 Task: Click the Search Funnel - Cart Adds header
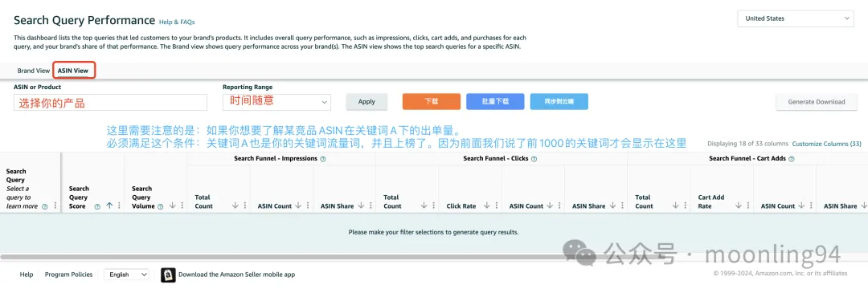(x=747, y=159)
